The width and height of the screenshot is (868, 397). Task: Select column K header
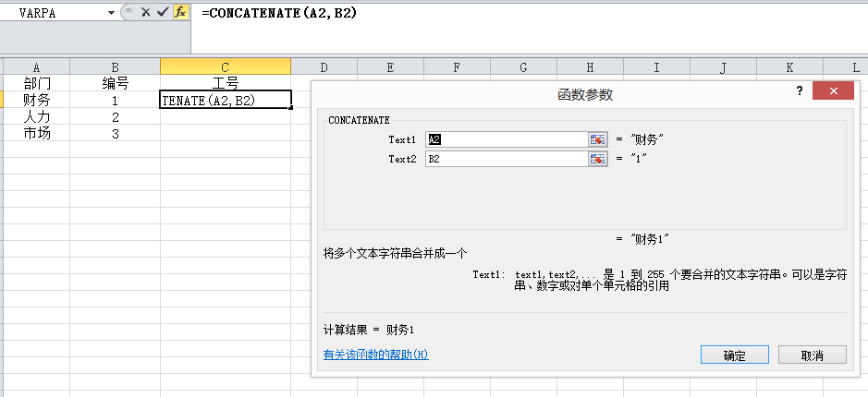pos(789,66)
